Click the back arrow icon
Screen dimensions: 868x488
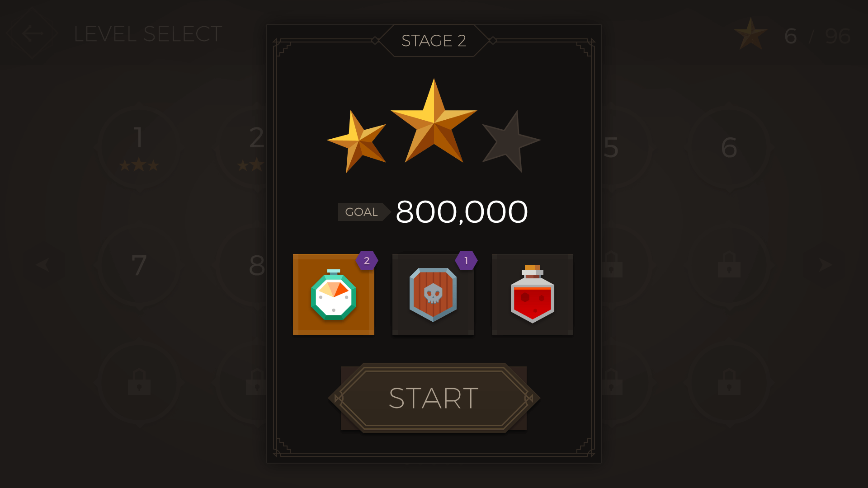pyautogui.click(x=33, y=33)
